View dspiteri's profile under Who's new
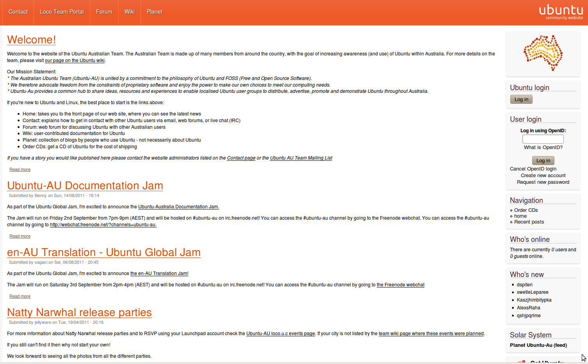The height and width of the screenshot is (364, 588). [524, 285]
